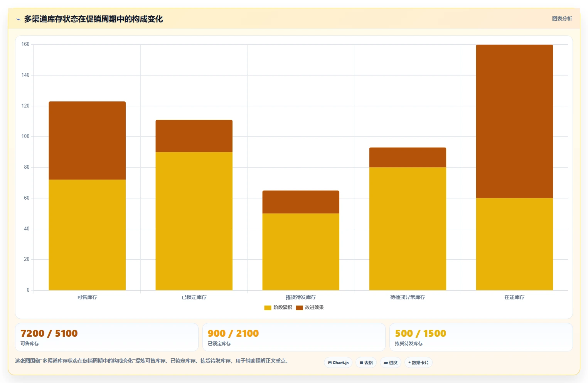Screen dimensions: 588x383
Task: Click the 待检或异常库存 yellow bar segment
Action: 408,228
